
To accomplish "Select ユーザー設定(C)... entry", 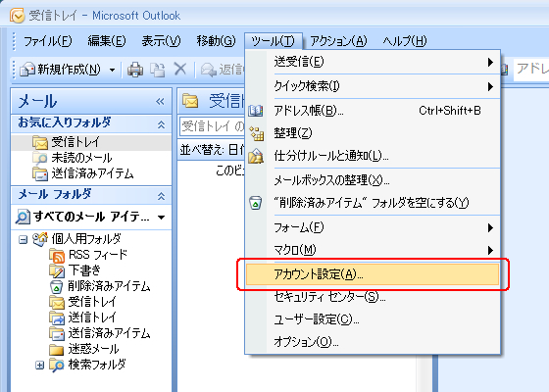I will pos(373,319).
